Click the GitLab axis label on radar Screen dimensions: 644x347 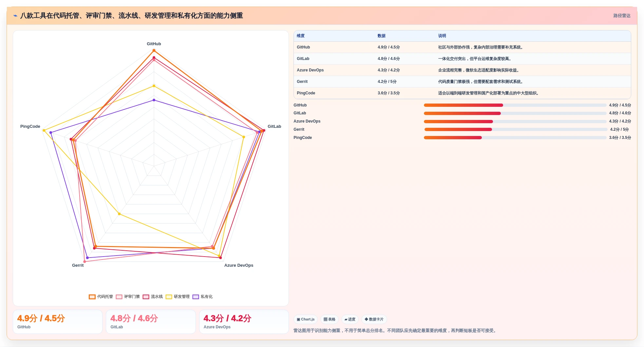pyautogui.click(x=275, y=126)
